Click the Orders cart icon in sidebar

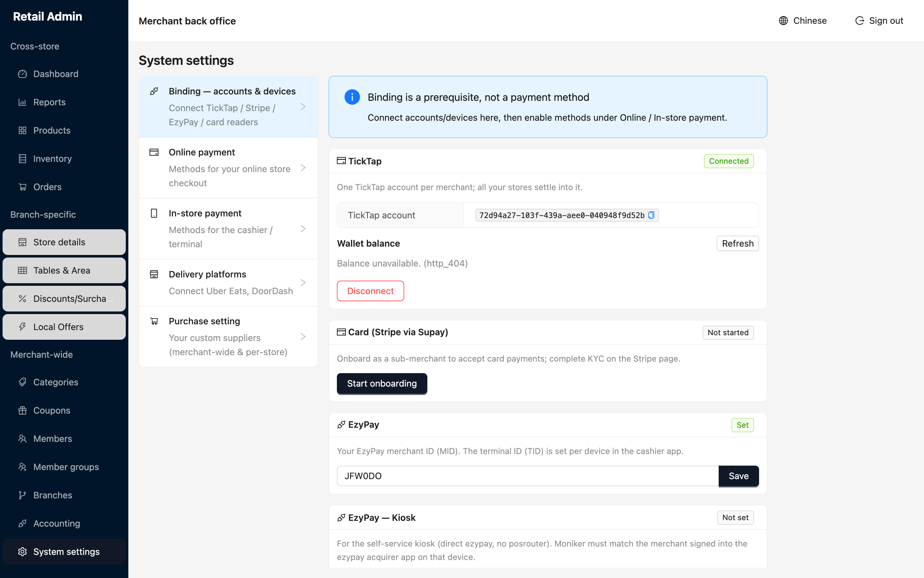pyautogui.click(x=22, y=187)
